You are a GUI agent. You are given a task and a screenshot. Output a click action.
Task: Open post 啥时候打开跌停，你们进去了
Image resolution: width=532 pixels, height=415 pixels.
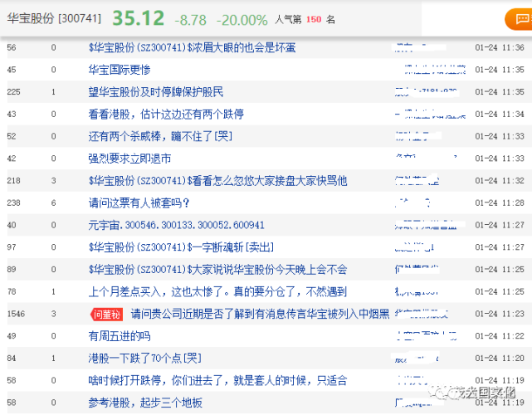click(x=217, y=380)
